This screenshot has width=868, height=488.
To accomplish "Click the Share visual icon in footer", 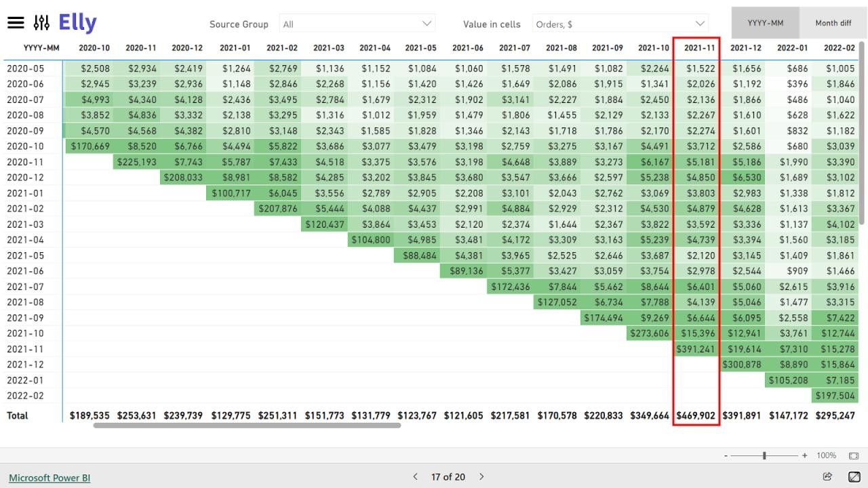I will click(827, 477).
